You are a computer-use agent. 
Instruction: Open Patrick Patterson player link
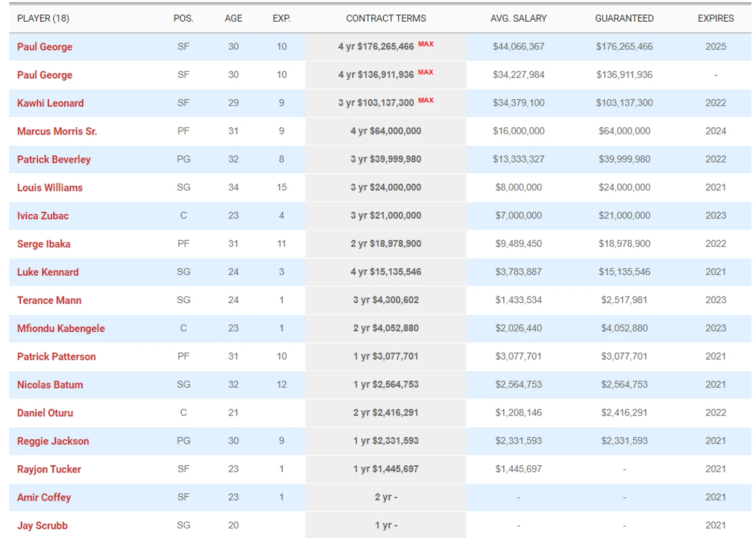point(56,357)
